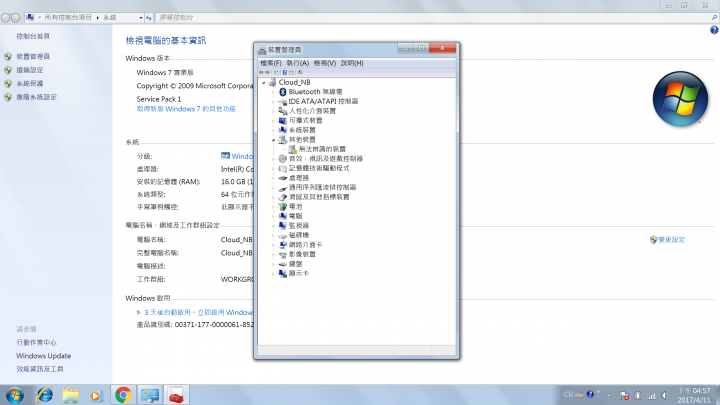Screen dimensions: 720x405
Task: Select the 滑鼠及其他指標裝置 tree row
Action: click(314, 197)
